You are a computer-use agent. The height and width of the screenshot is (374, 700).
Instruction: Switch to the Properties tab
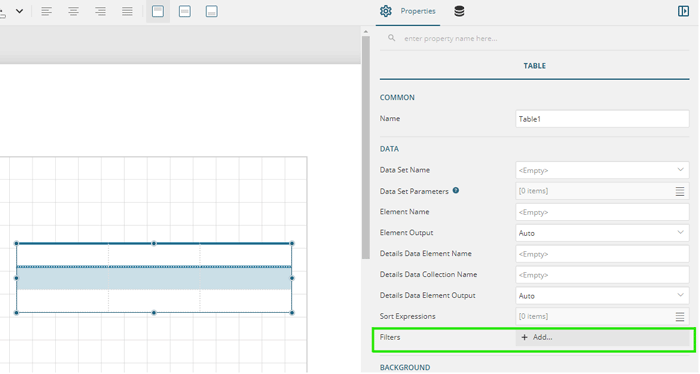point(408,11)
